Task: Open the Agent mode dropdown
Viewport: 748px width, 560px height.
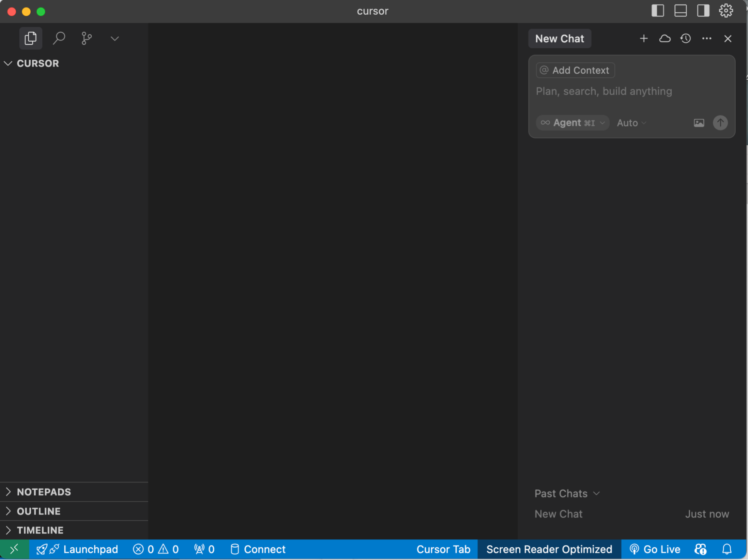Action: click(573, 123)
